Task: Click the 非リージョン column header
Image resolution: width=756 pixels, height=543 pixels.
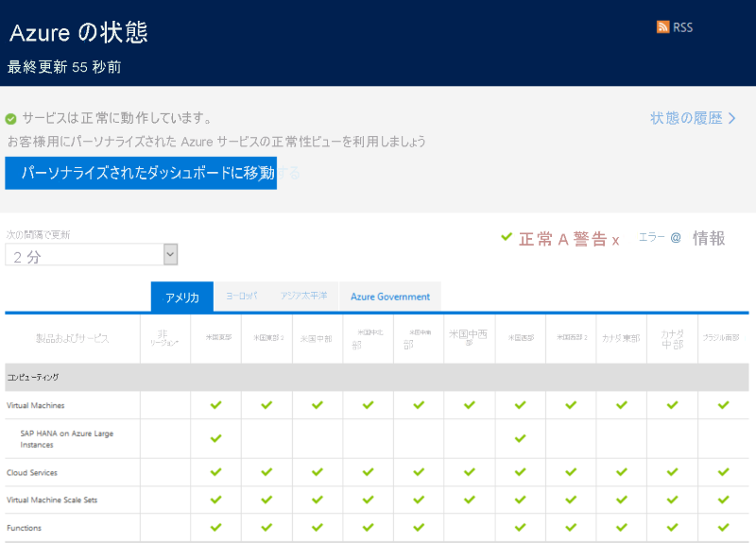Action: [x=164, y=338]
